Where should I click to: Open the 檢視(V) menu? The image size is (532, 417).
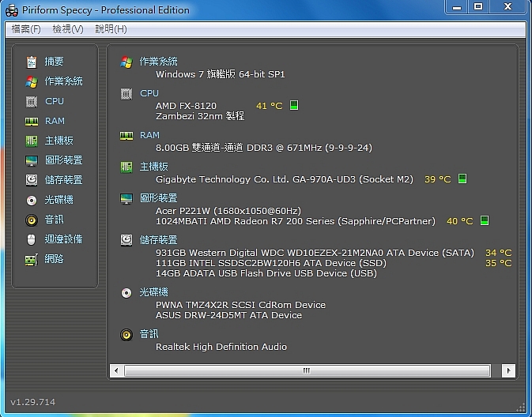(68, 29)
